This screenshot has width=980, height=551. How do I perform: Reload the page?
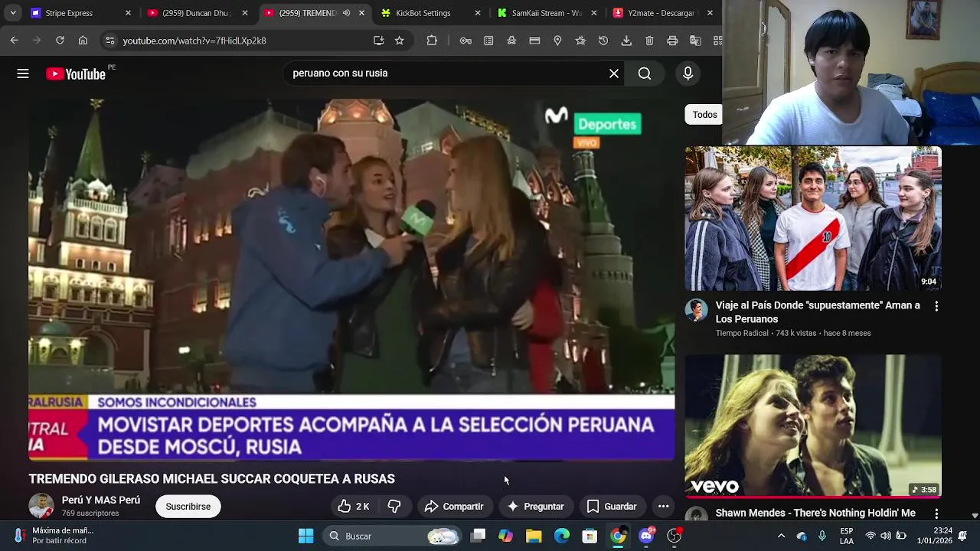(60, 41)
